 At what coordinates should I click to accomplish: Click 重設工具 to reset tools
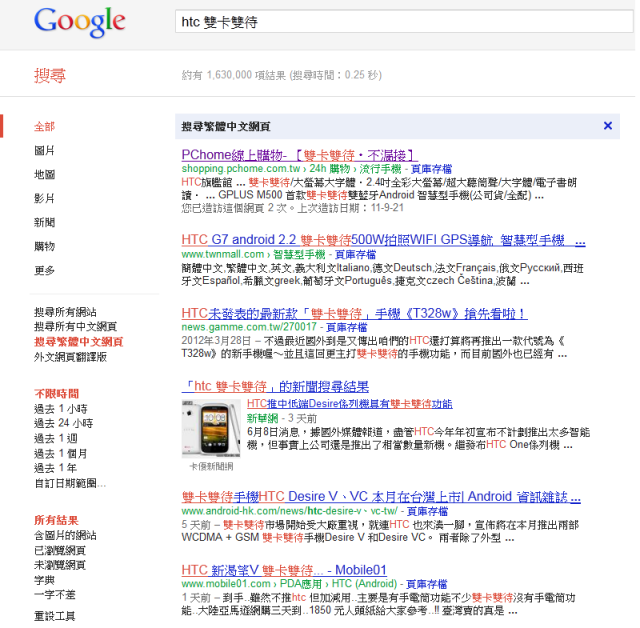point(55,616)
